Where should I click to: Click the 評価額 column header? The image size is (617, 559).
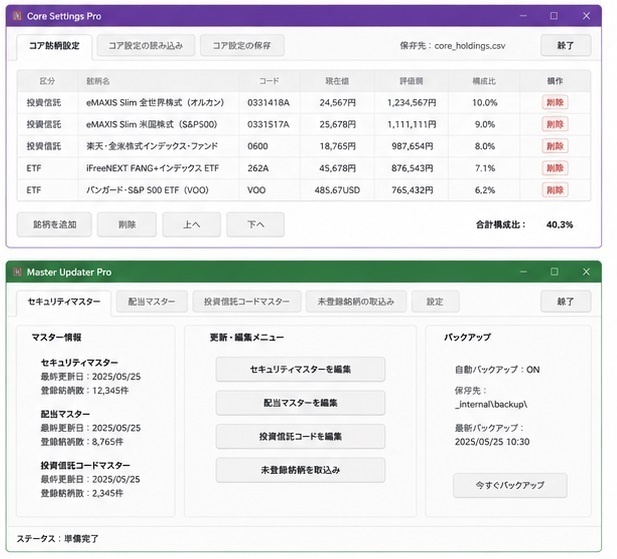pos(411,81)
